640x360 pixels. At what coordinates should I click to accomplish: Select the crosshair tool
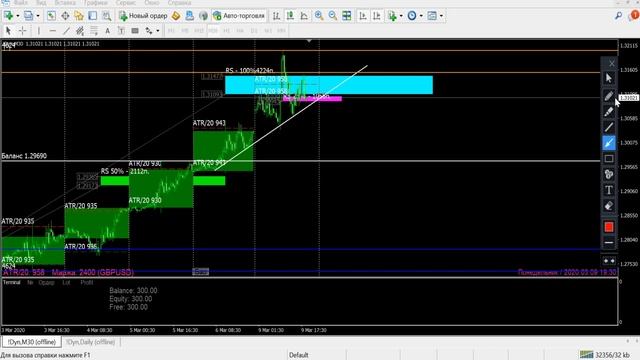click(x=22, y=31)
